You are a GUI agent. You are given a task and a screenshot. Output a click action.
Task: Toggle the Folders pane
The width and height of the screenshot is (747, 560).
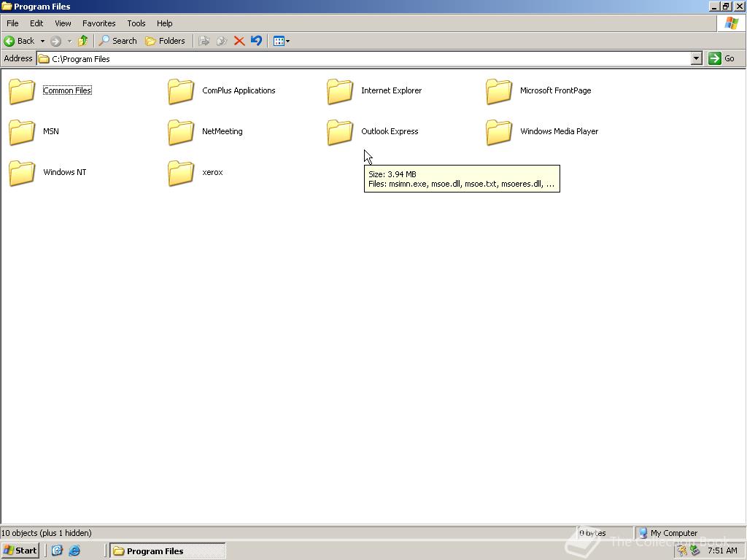tap(165, 41)
